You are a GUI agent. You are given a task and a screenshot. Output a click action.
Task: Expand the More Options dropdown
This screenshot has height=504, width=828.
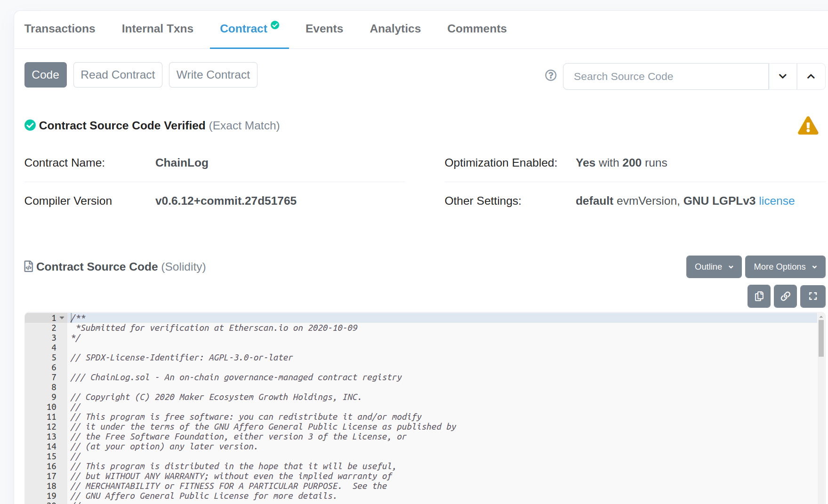[785, 267]
